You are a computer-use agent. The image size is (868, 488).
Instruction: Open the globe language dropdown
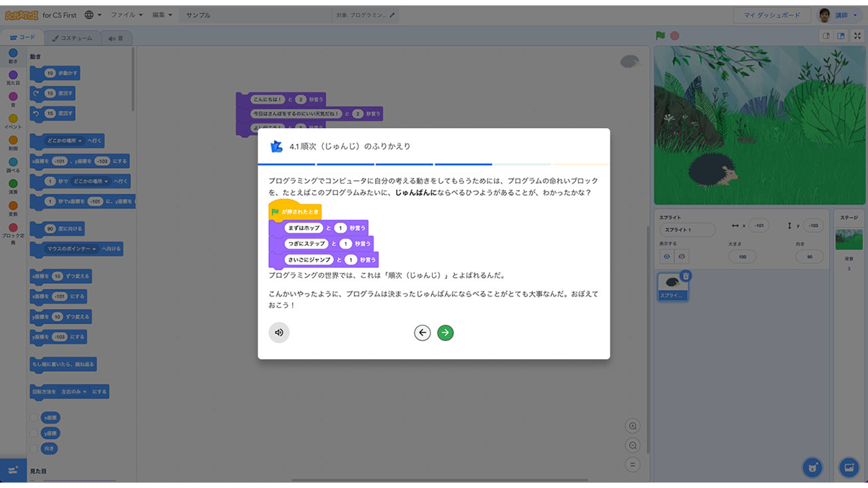pos(93,15)
